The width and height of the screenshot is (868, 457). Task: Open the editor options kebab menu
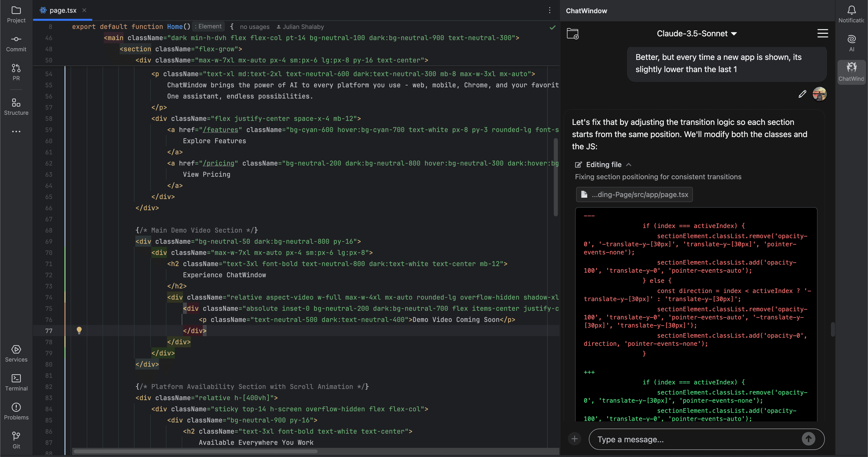tap(549, 10)
